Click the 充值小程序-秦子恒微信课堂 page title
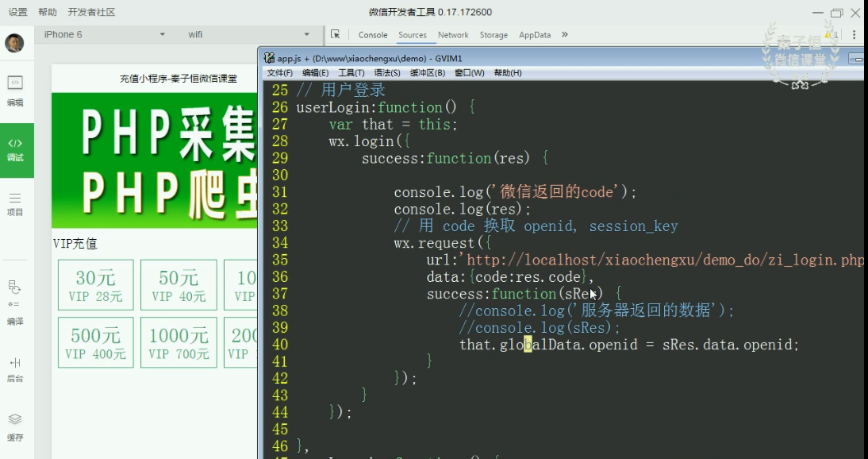The width and height of the screenshot is (868, 459). [179, 79]
